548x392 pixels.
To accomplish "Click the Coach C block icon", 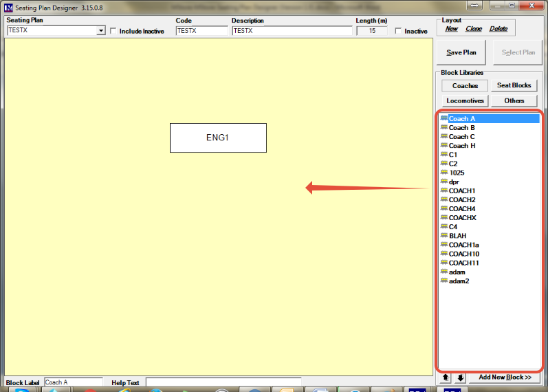I will pyautogui.click(x=444, y=136).
